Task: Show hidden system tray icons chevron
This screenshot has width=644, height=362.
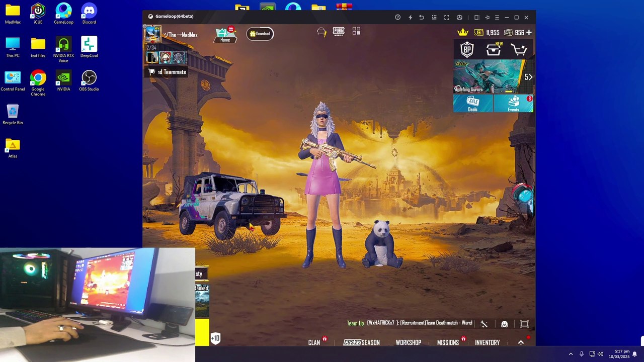Action: click(571, 354)
